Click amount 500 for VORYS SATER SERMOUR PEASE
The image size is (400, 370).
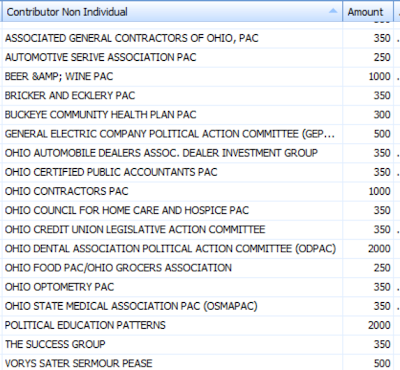point(382,363)
